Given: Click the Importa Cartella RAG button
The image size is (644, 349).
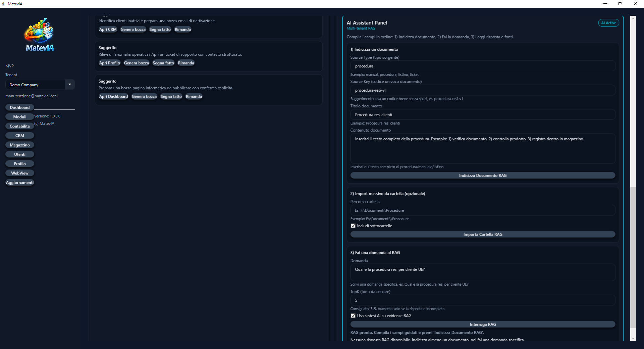Looking at the screenshot, I should [x=483, y=235].
